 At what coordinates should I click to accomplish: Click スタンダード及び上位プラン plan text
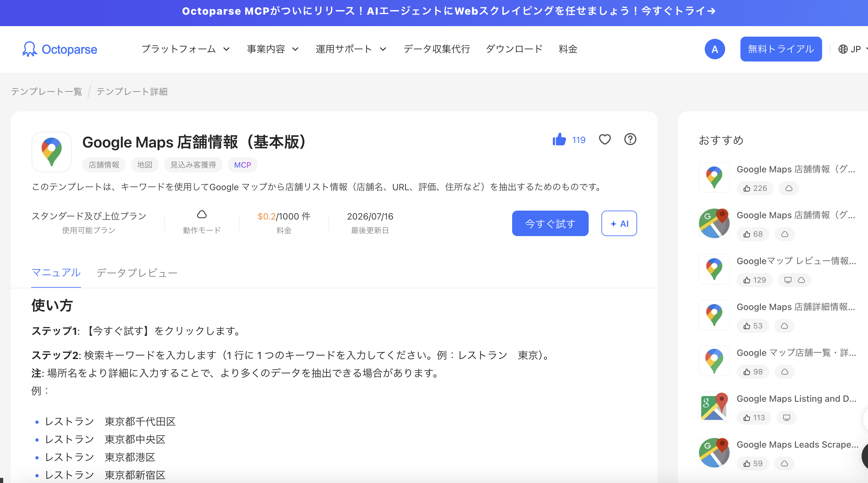(89, 216)
